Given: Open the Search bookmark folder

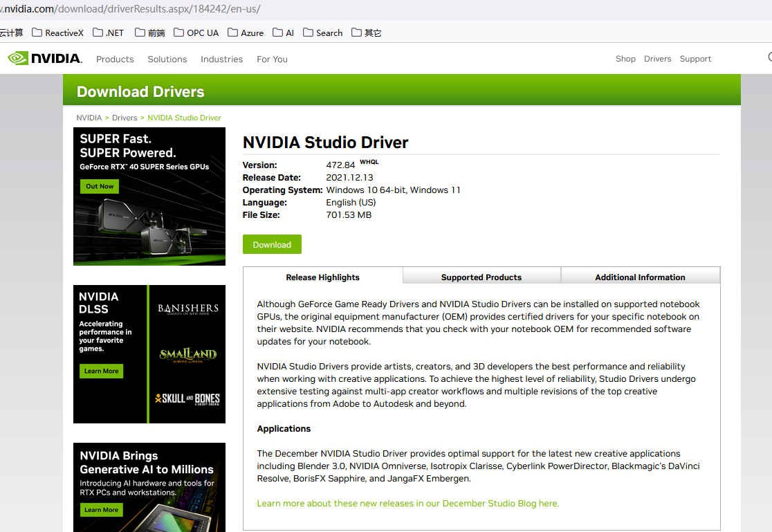Looking at the screenshot, I should [x=322, y=33].
